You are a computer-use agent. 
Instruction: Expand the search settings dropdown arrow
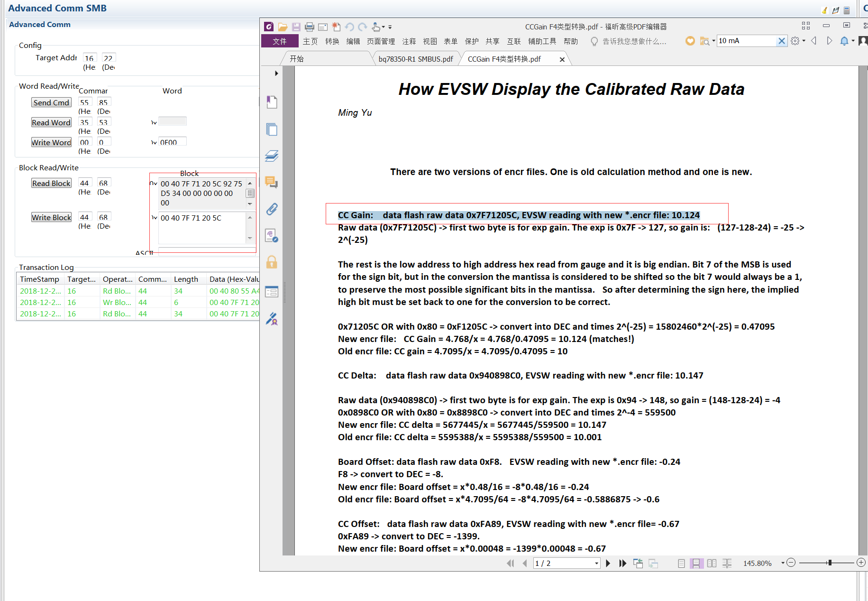(804, 41)
